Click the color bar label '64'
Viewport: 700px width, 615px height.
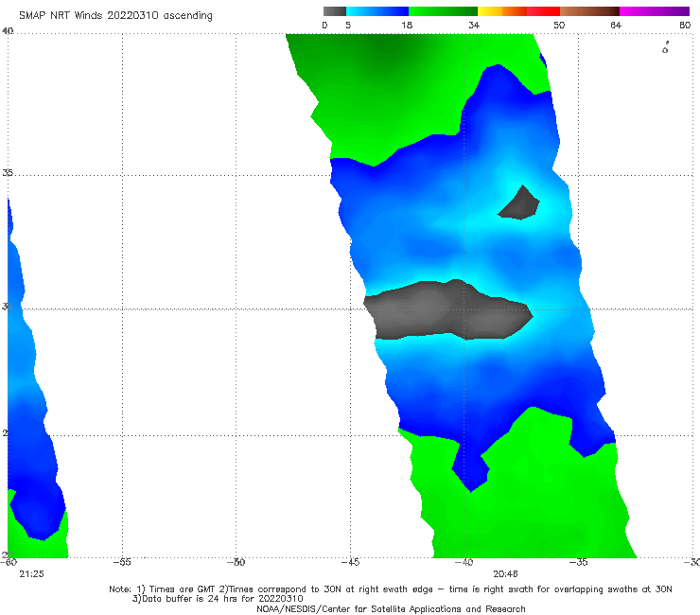[x=616, y=25]
